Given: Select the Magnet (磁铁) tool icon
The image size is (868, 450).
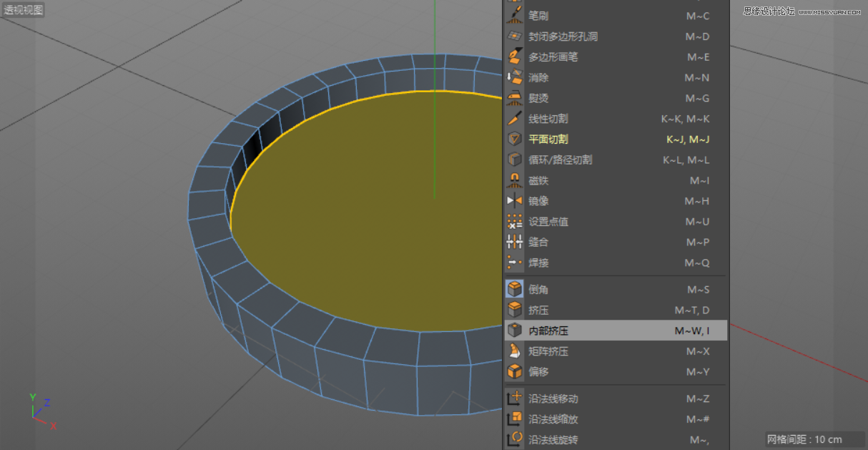Looking at the screenshot, I should (x=515, y=180).
